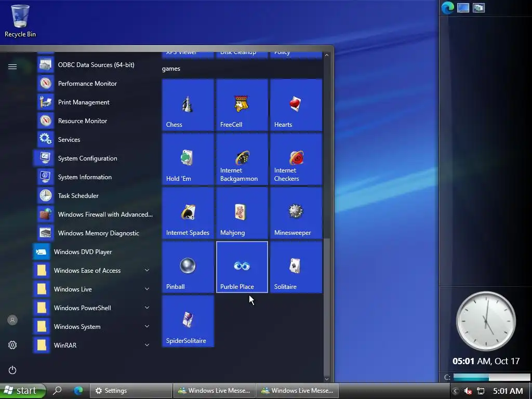The image size is (532, 399).
Task: Expand the Windows Live folder
Action: [94, 289]
